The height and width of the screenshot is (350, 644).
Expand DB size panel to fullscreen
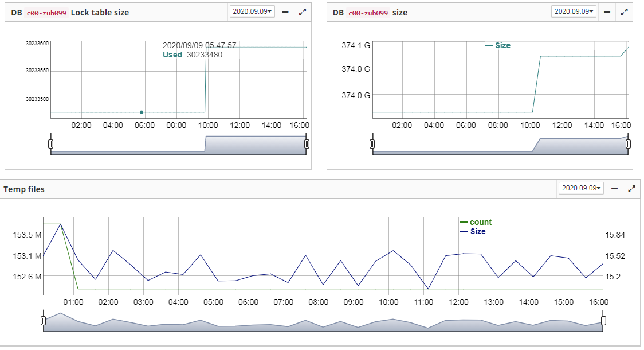(x=624, y=11)
